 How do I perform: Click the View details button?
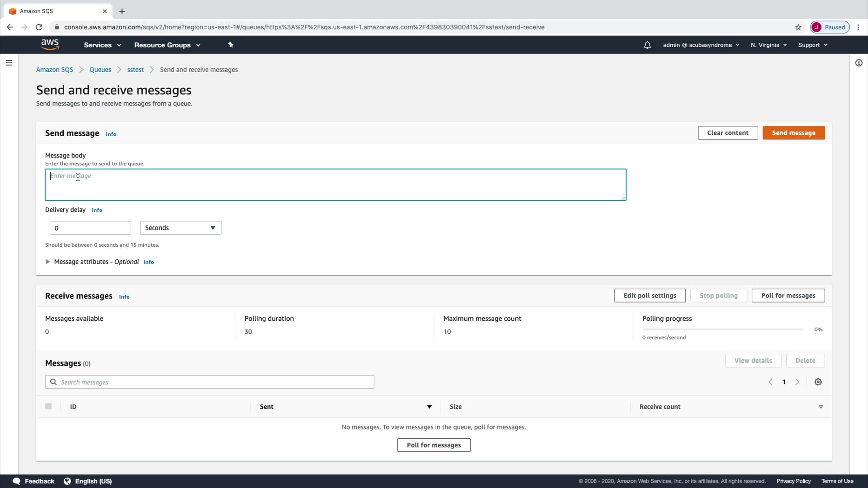click(x=753, y=361)
